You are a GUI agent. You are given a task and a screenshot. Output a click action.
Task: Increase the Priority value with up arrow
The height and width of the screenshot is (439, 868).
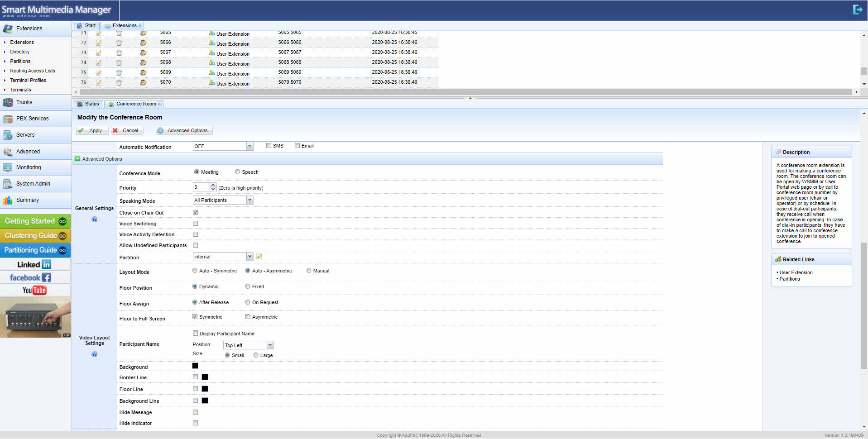(x=213, y=185)
